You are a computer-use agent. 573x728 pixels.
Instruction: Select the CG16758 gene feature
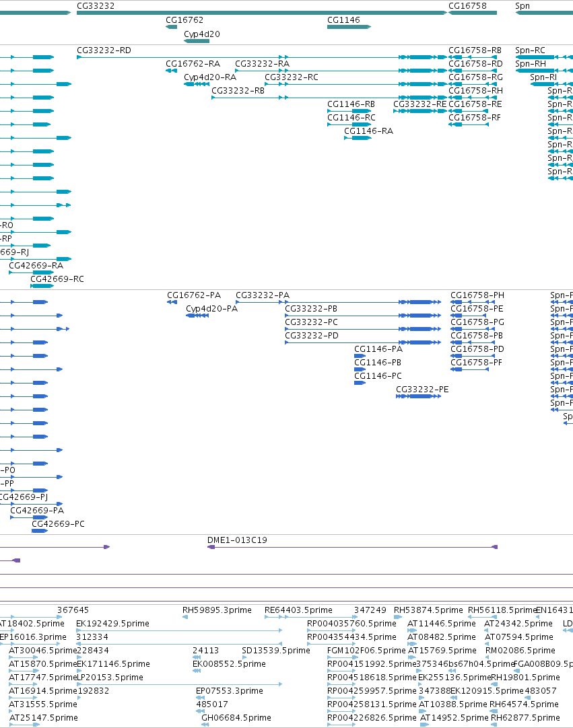click(473, 13)
